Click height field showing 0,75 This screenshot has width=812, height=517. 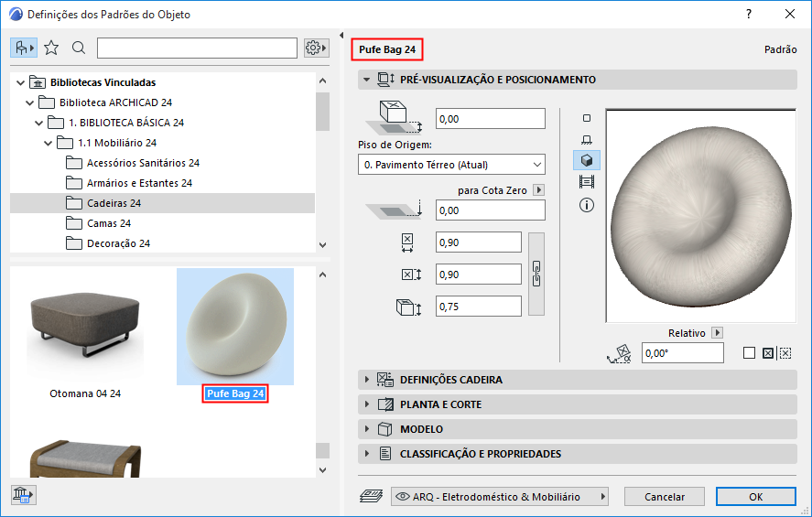tap(479, 307)
